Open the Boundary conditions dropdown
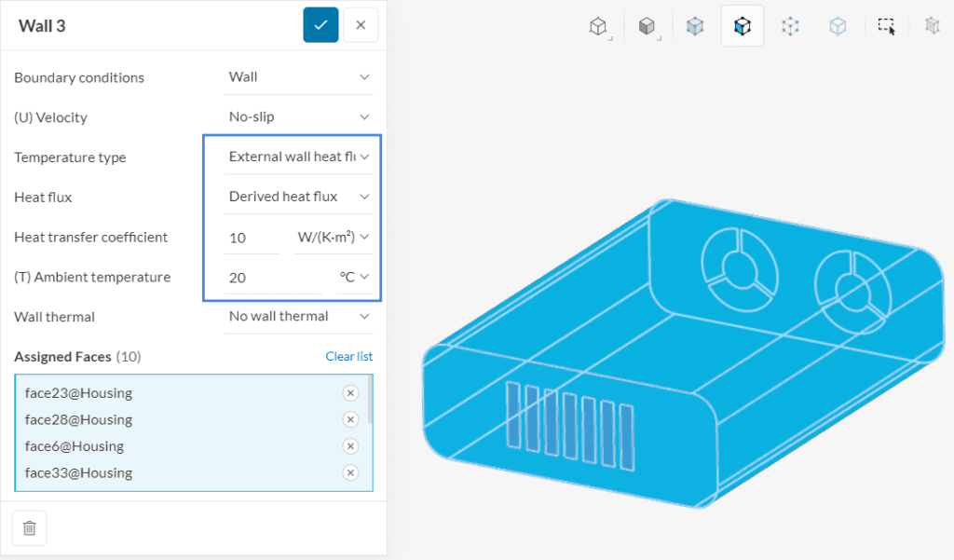The image size is (954, 560). coord(298,77)
